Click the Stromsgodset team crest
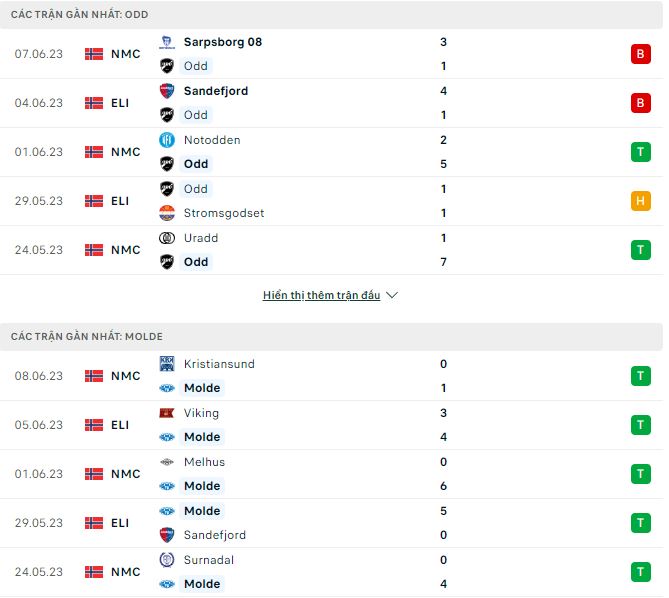The width and height of the screenshot is (669, 598). 167,213
